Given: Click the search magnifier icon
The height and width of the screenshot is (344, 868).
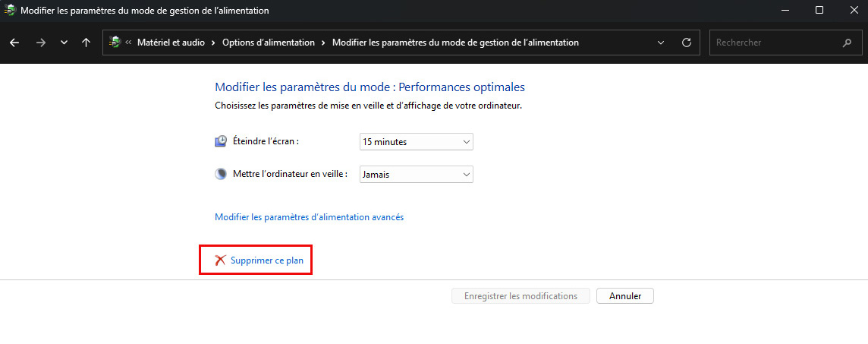Looking at the screenshot, I should point(847,43).
